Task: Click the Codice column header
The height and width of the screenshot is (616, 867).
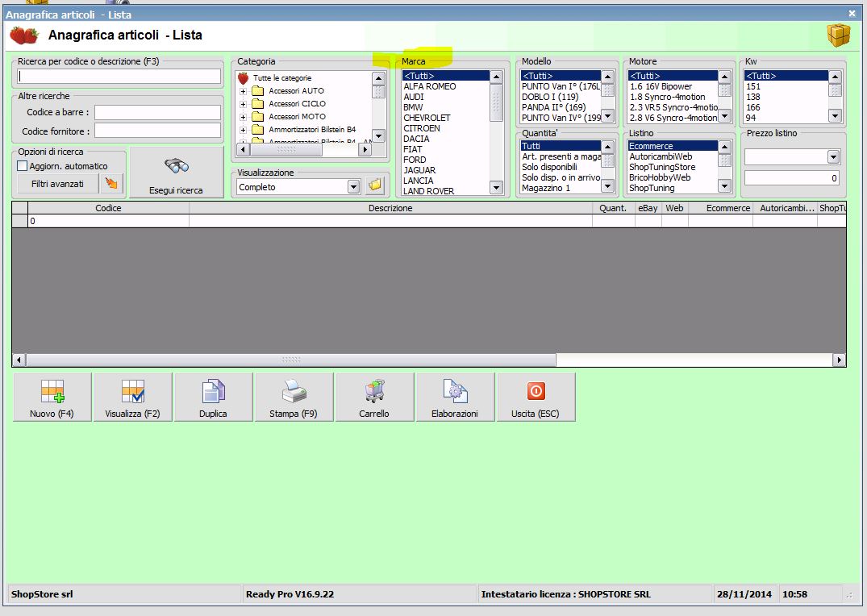Action: pos(108,208)
